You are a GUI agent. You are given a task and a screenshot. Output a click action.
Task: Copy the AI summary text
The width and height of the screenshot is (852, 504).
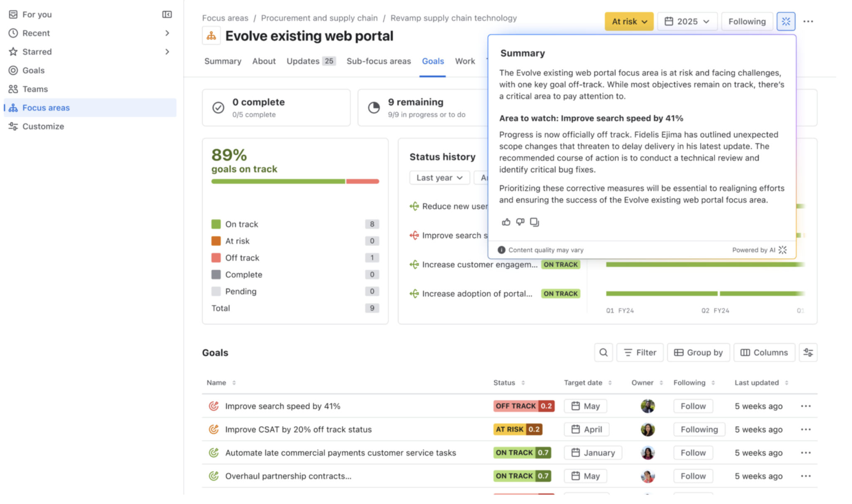534,222
